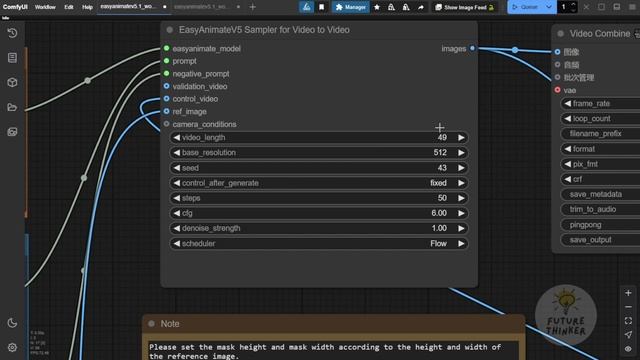Click the vae input socket
Viewport: 640px width, 360px height.
click(558, 90)
